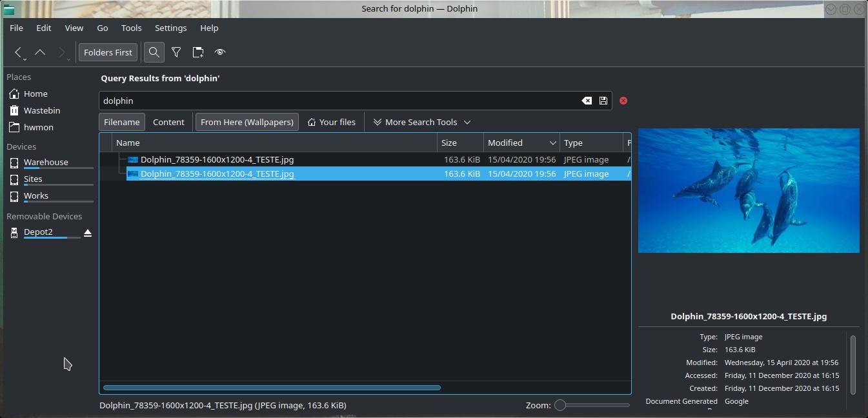Save the current search query
Image resolution: width=868 pixels, height=418 pixels.
(x=603, y=101)
